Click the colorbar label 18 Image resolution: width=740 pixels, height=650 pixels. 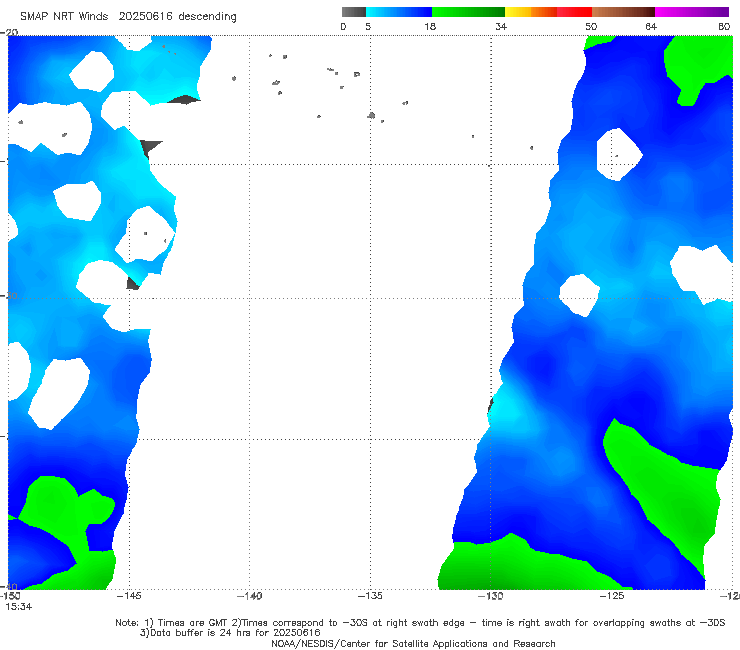point(430,26)
